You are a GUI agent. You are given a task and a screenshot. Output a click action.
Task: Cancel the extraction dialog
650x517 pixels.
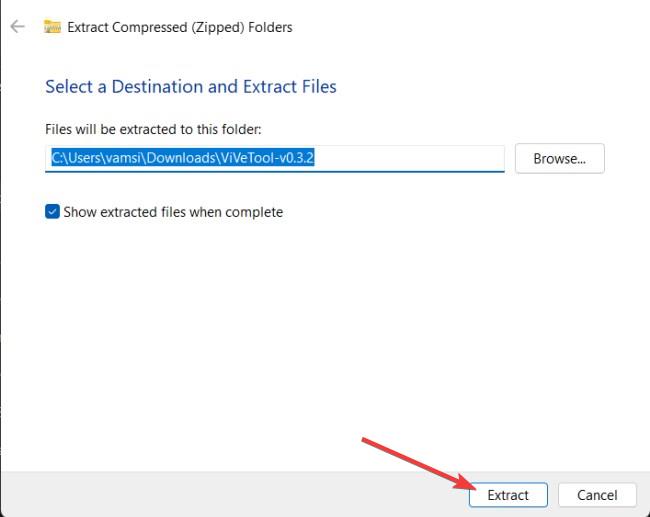(x=597, y=495)
